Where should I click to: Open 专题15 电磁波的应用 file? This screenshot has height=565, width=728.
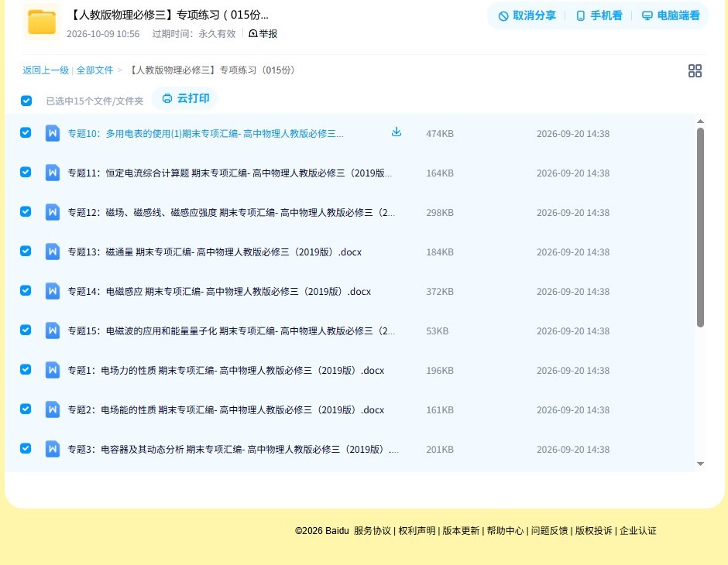coord(232,330)
